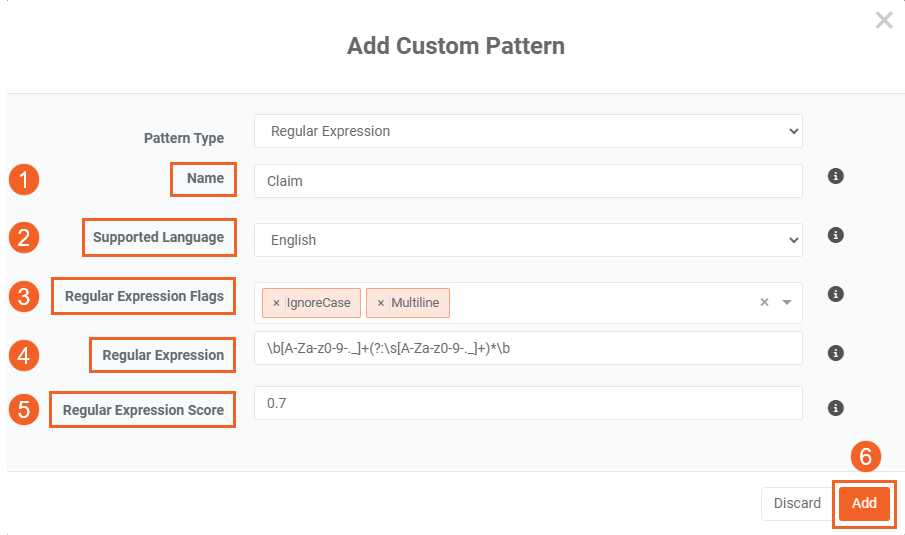This screenshot has height=535, width=905.
Task: Show info for Regular Expression Flags
Action: [836, 294]
